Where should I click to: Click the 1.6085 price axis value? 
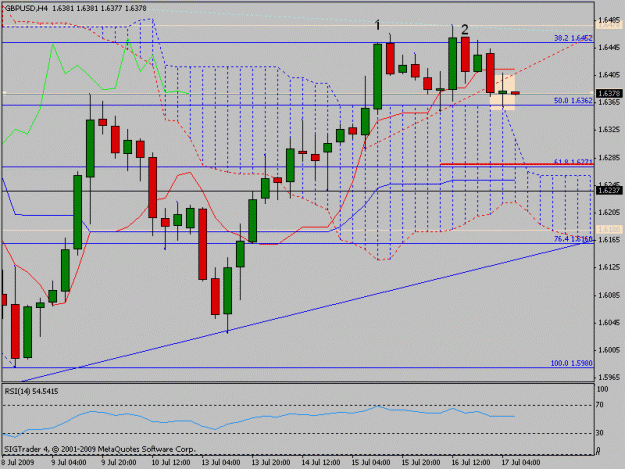pyautogui.click(x=609, y=295)
